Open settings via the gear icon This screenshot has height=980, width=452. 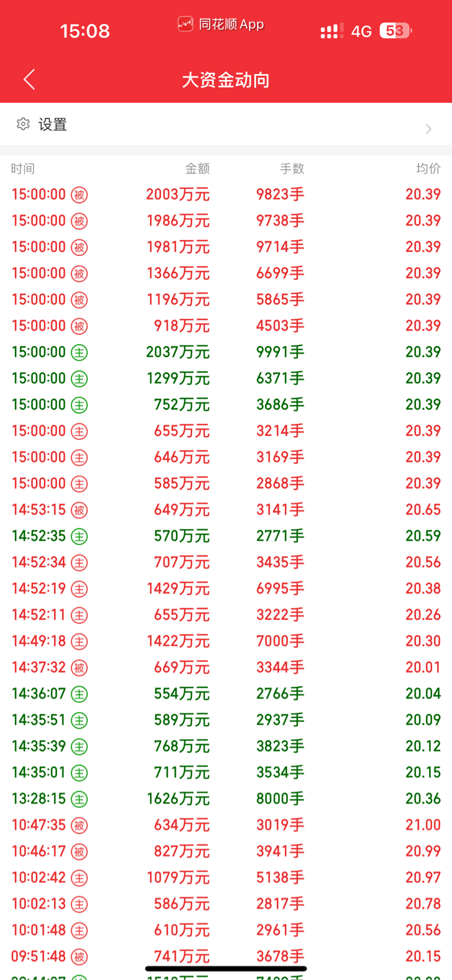pyautogui.click(x=23, y=124)
